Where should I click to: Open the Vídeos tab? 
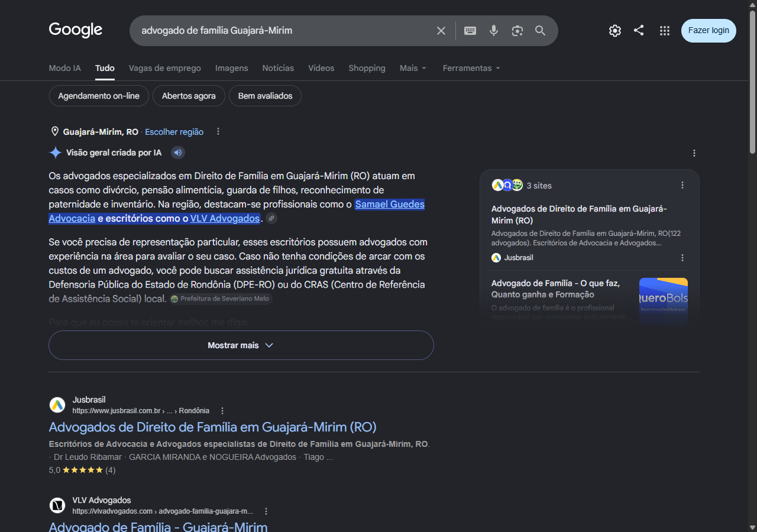(x=321, y=68)
